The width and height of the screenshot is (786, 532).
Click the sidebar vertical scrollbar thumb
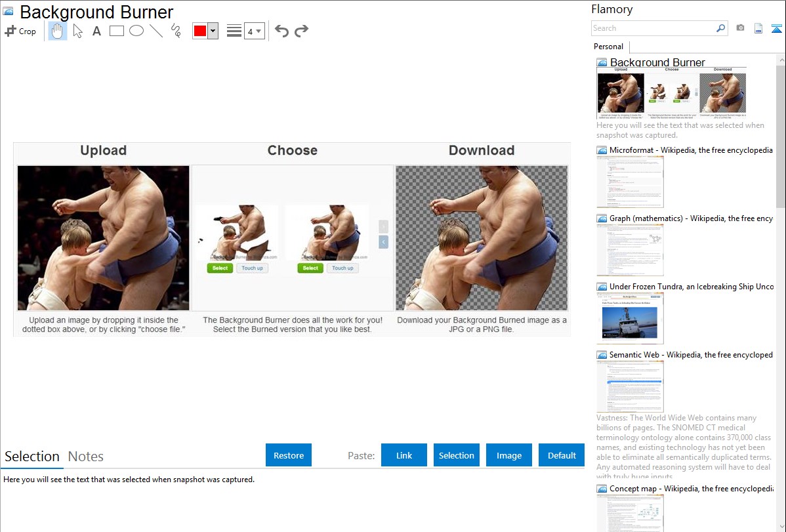tap(781, 136)
